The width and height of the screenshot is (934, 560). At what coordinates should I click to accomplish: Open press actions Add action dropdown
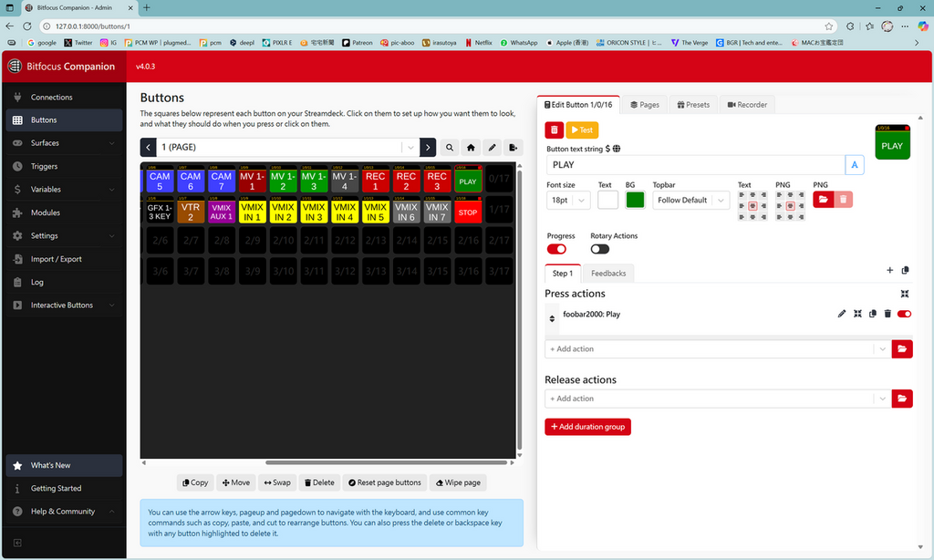883,349
